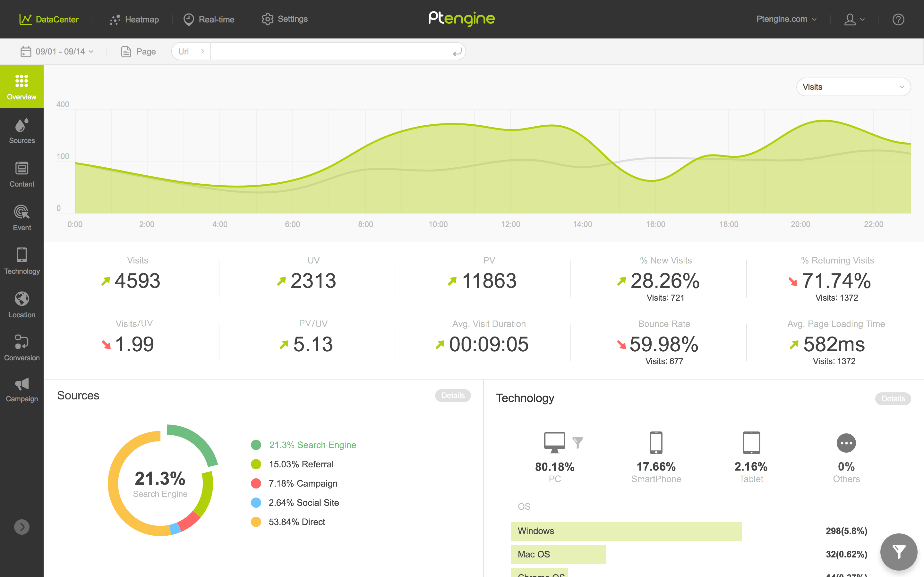Switch to the Real-time tab
The width and height of the screenshot is (924, 577).
pyautogui.click(x=209, y=20)
